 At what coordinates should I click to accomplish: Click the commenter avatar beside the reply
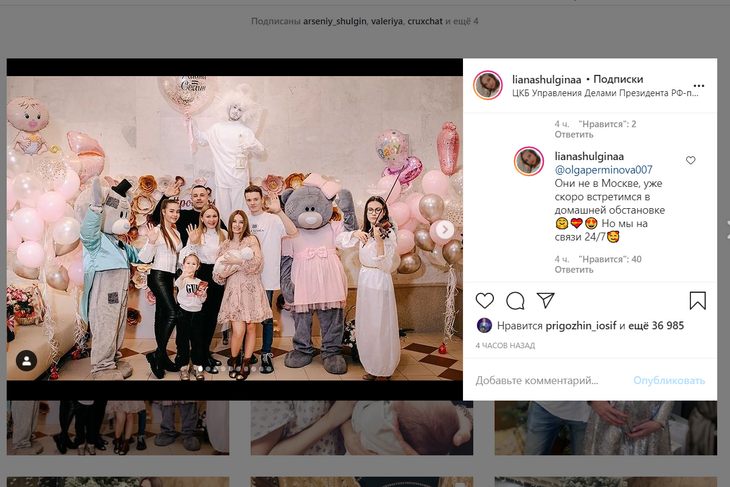529,160
